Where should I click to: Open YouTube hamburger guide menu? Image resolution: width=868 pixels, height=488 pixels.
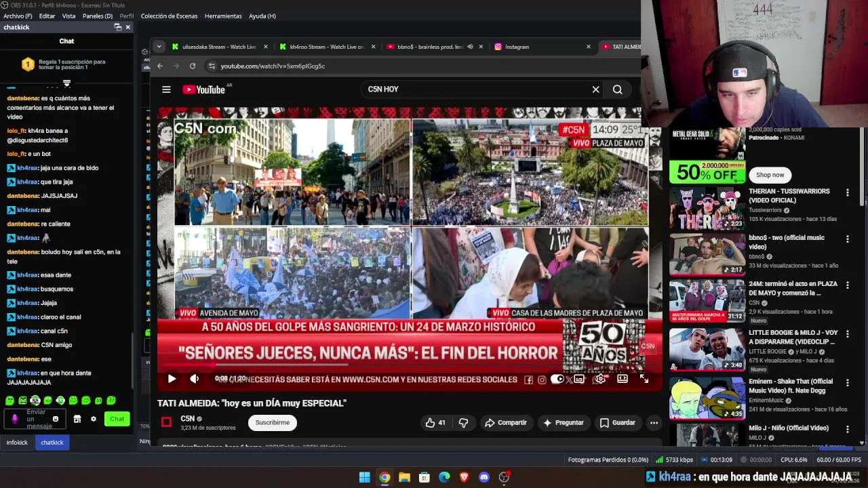pos(166,89)
